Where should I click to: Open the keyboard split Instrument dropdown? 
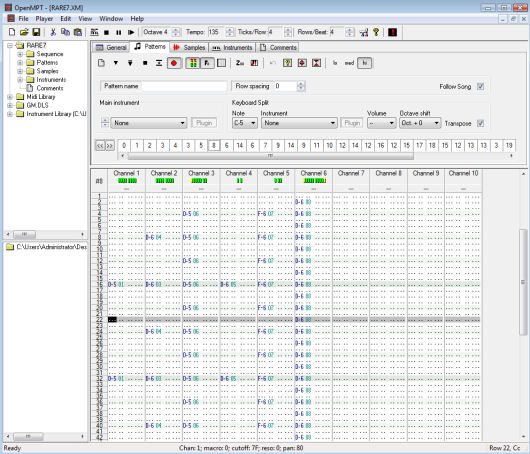click(299, 123)
